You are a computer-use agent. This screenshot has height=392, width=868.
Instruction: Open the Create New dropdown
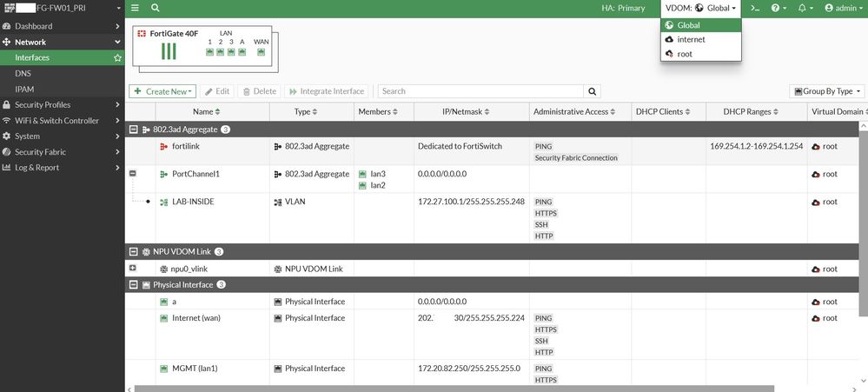pyautogui.click(x=162, y=91)
